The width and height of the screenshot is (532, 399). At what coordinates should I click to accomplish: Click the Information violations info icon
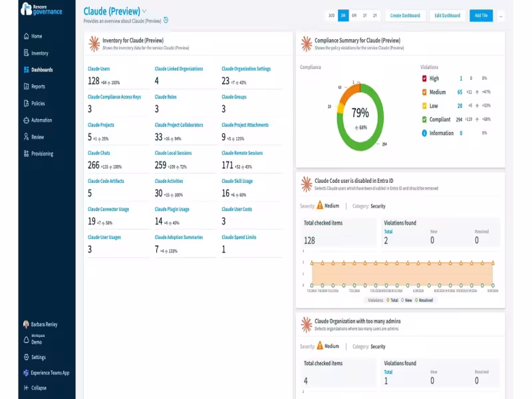click(424, 133)
